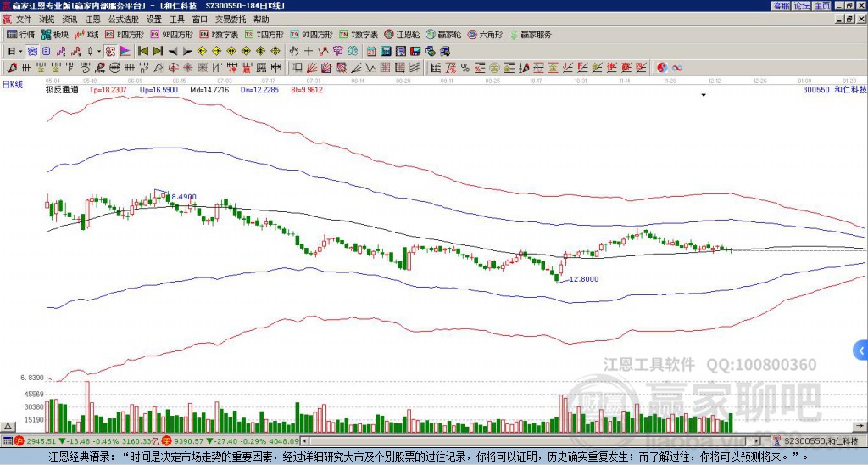Screen dimensions: 868x465
Task: Click the 日K线 chart label
Action: (x=13, y=85)
